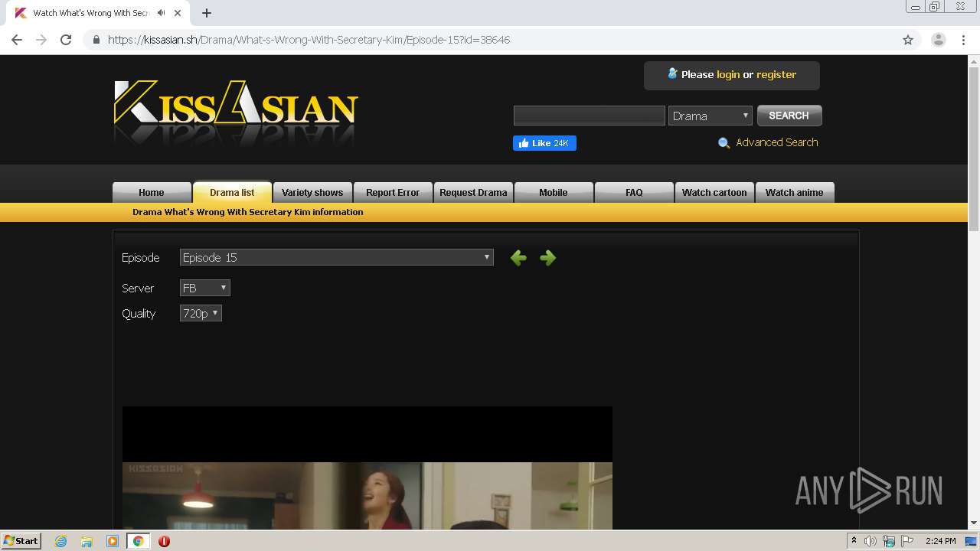
Task: Click the SEARCH button
Action: pyautogui.click(x=789, y=116)
